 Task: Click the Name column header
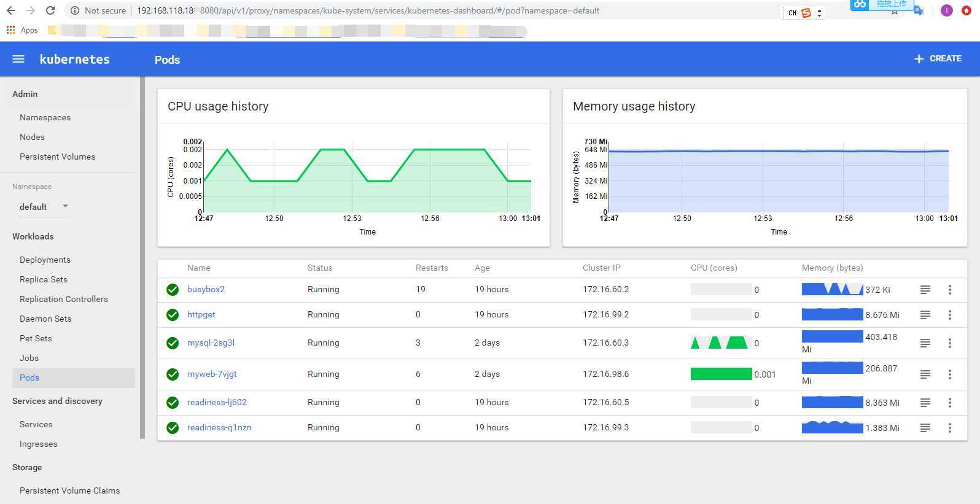coord(198,268)
